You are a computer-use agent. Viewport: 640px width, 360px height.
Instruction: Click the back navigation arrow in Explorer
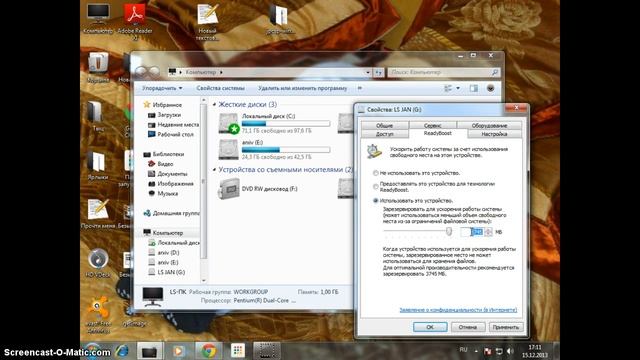[x=140, y=72]
